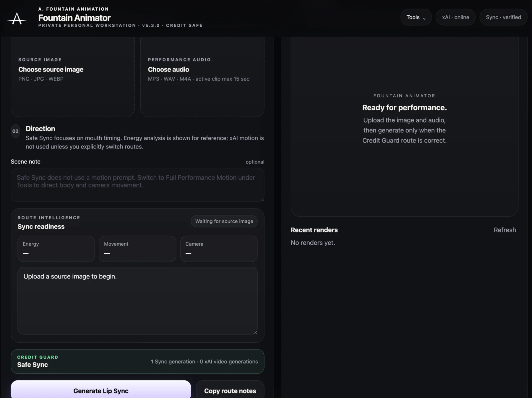Choose source image upload area
The height and width of the screenshot is (398, 532).
73,76
